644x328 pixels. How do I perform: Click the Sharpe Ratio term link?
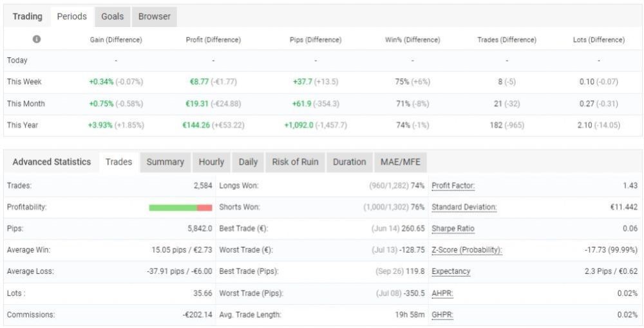coord(453,229)
